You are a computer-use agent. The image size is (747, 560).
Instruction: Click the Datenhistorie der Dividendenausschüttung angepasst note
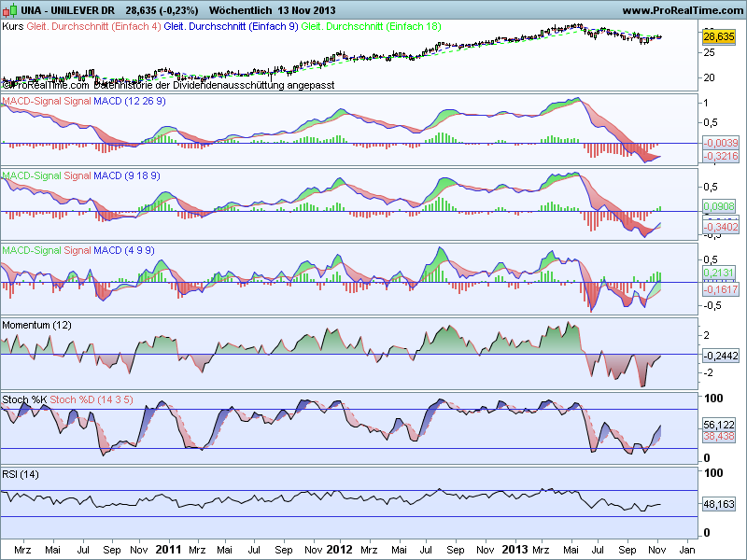pyautogui.click(x=215, y=85)
